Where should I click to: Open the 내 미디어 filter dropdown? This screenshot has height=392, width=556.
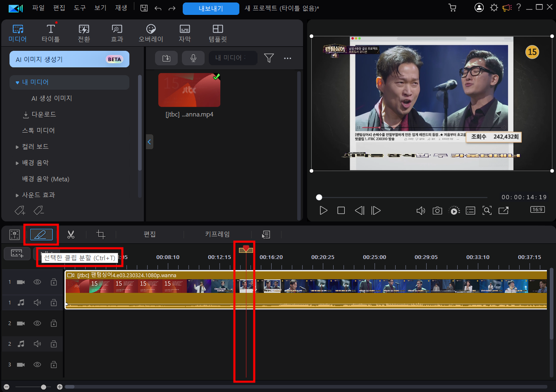(x=233, y=58)
